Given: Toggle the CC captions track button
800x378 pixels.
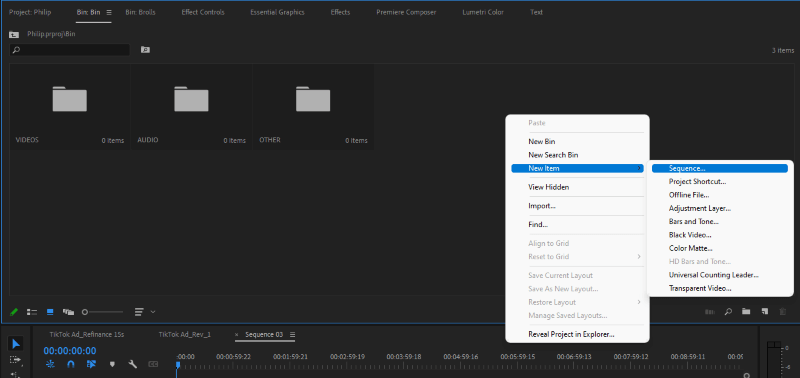Looking at the screenshot, I should coord(153,364).
